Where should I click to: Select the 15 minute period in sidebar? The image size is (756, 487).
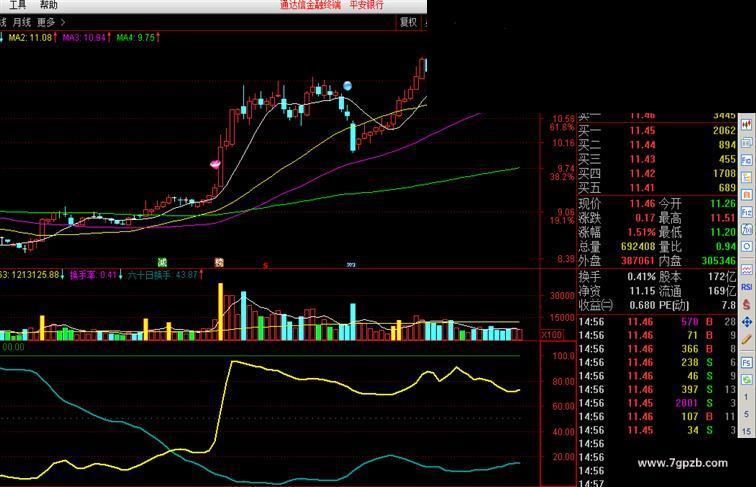(746, 431)
